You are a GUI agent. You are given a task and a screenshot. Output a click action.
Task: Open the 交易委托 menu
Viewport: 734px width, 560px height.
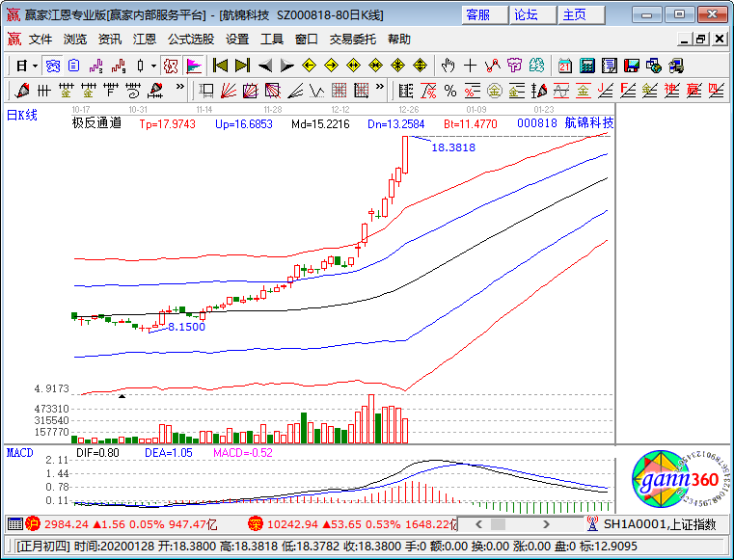click(x=352, y=40)
